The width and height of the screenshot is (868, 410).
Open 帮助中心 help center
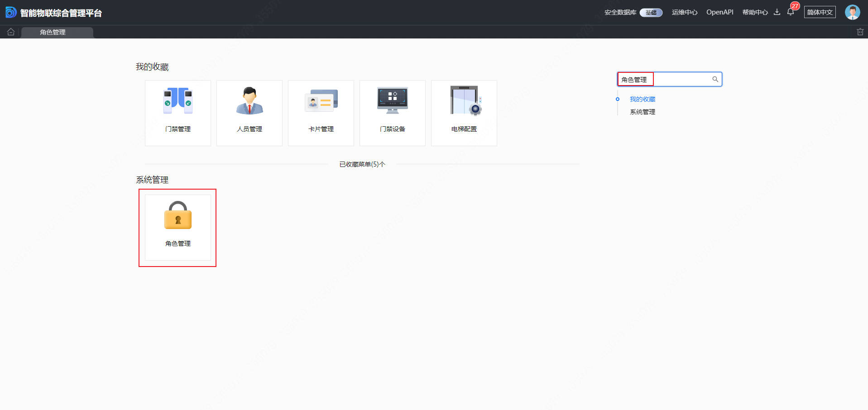click(x=755, y=12)
